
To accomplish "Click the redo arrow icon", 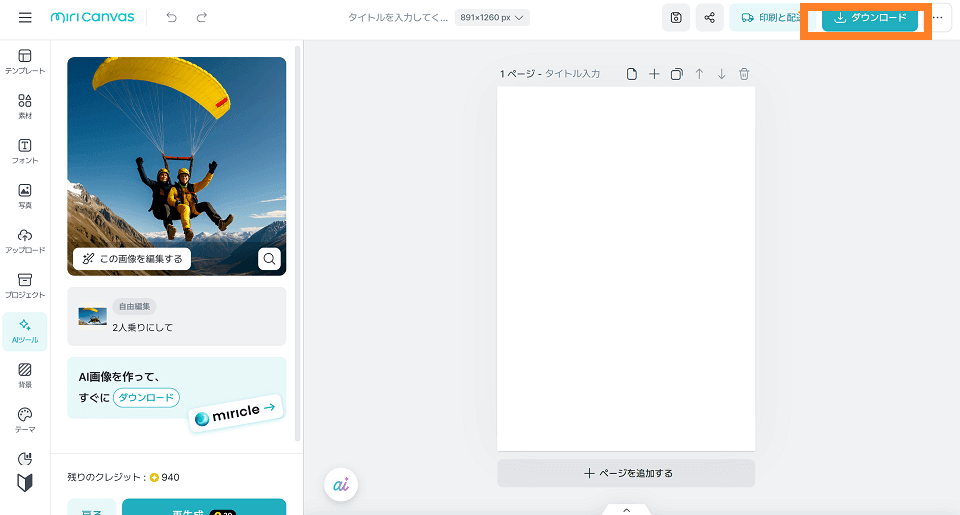I will tap(202, 18).
